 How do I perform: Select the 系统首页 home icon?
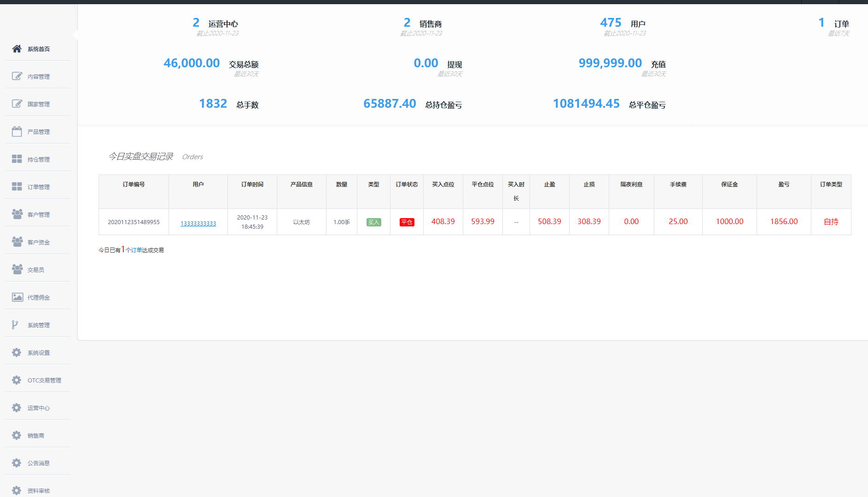pyautogui.click(x=17, y=49)
